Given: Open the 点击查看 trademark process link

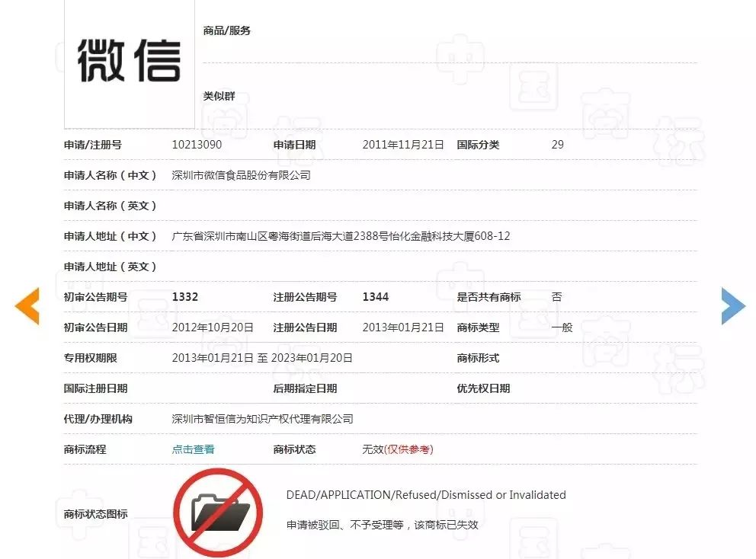Looking at the screenshot, I should click(x=193, y=449).
